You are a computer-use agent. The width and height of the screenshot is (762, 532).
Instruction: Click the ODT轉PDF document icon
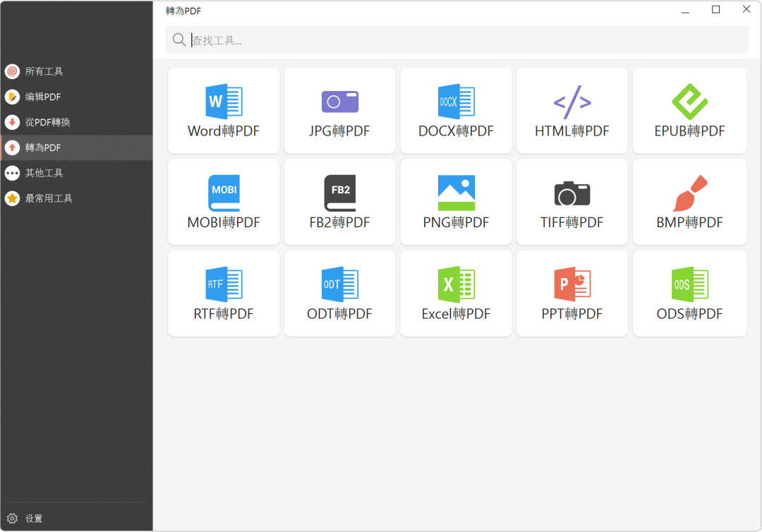(339, 284)
